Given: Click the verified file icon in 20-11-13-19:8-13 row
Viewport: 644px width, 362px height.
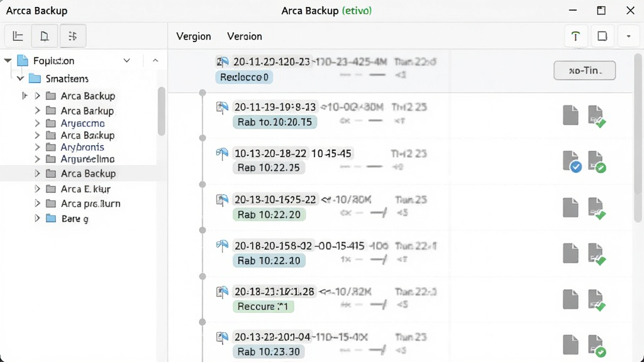Looking at the screenshot, I should coord(596,116).
